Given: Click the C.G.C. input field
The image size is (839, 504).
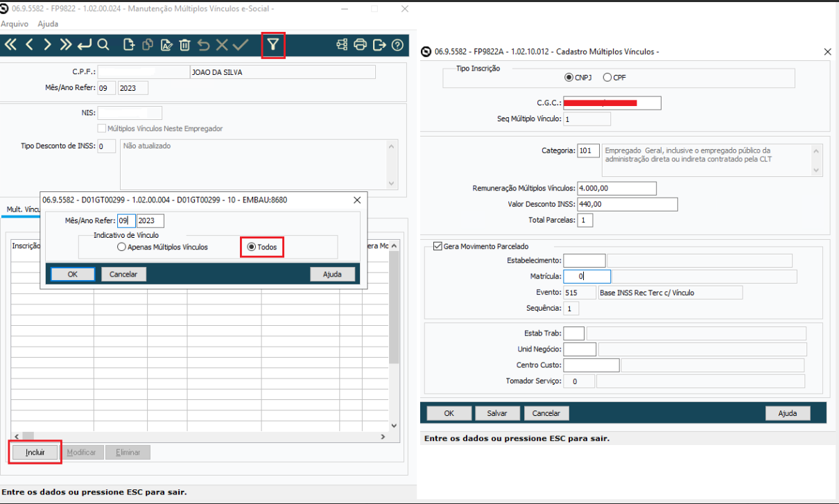Looking at the screenshot, I should (612, 103).
